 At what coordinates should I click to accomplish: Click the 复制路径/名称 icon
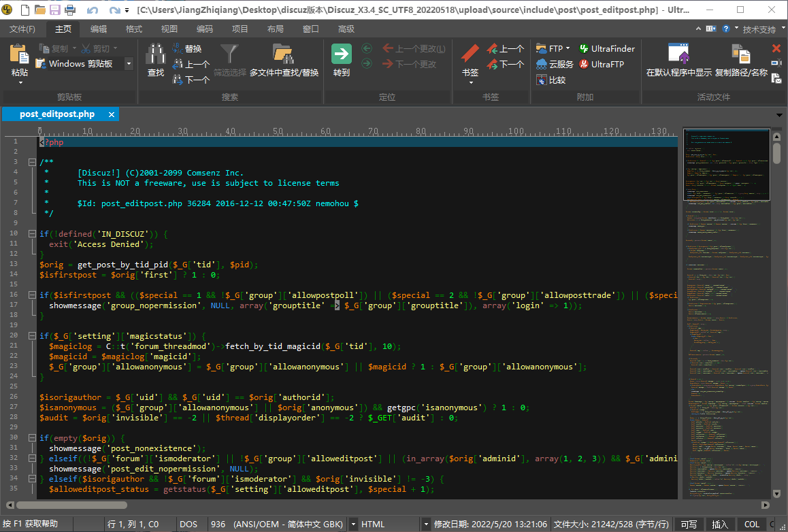coord(741,54)
